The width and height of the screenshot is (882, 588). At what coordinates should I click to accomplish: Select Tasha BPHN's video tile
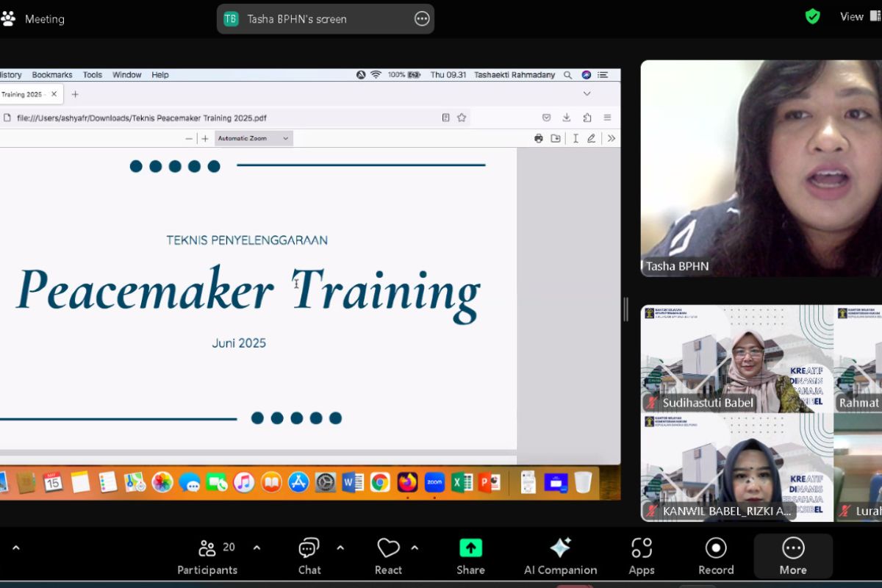coord(761,168)
